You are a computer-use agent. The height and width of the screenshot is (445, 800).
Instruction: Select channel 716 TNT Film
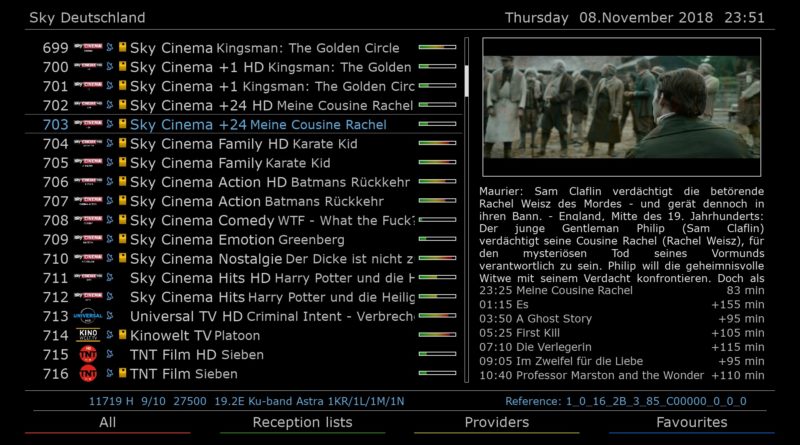pyautogui.click(x=243, y=374)
